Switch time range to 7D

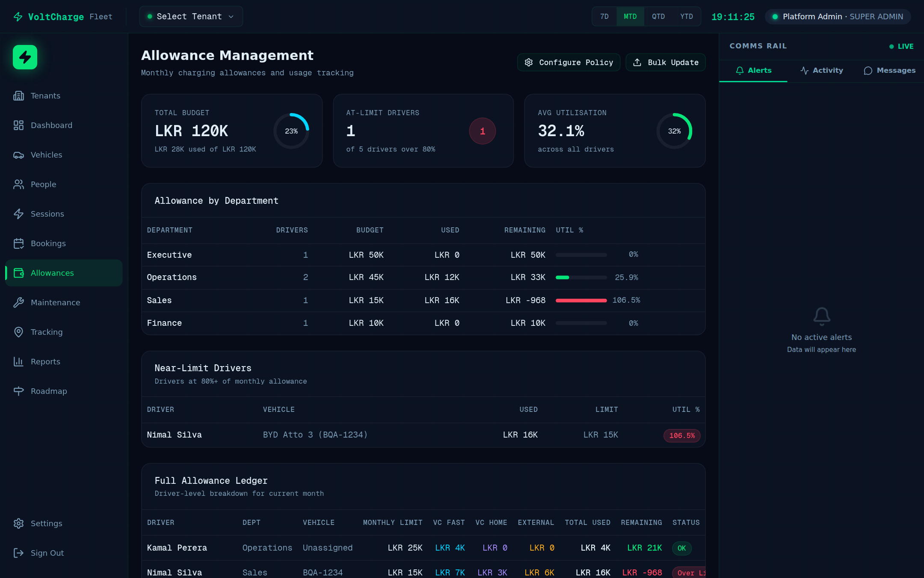604,17
